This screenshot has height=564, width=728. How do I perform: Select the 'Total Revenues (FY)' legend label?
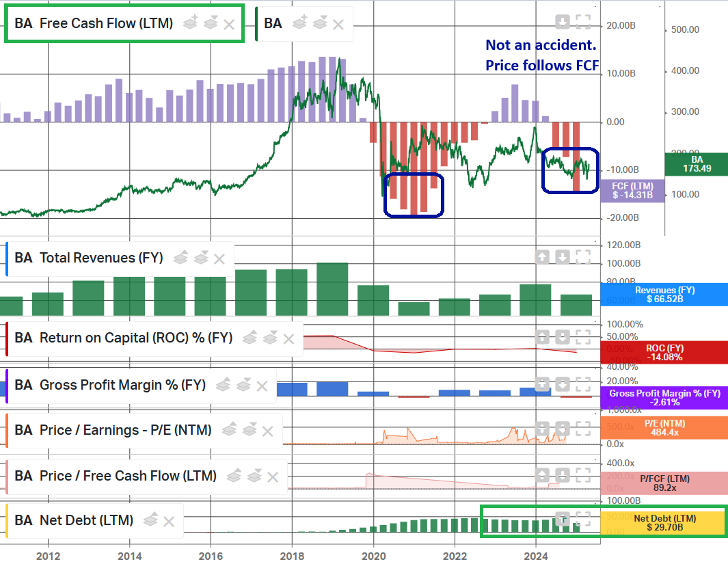coord(101,258)
